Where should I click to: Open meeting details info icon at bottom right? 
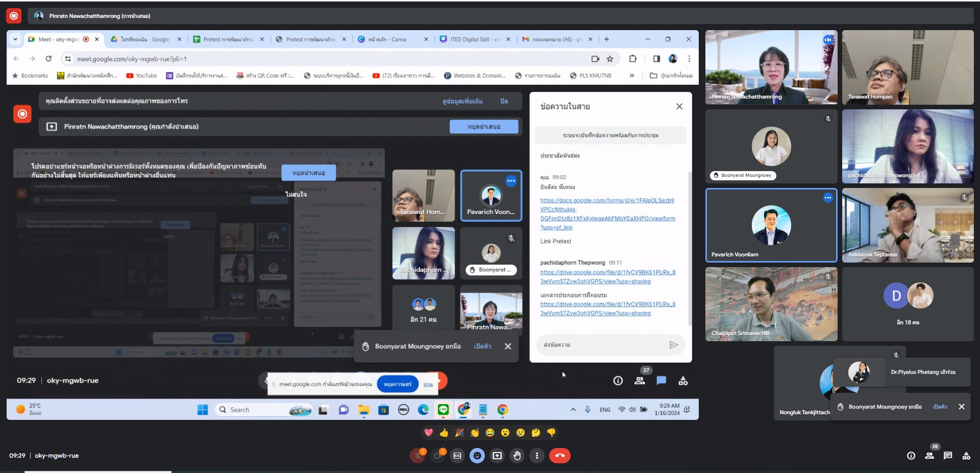click(x=911, y=456)
